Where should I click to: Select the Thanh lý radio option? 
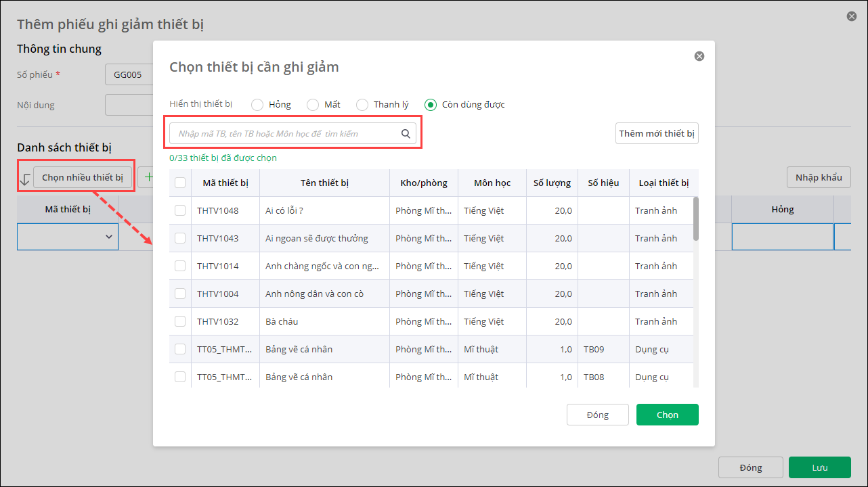362,105
